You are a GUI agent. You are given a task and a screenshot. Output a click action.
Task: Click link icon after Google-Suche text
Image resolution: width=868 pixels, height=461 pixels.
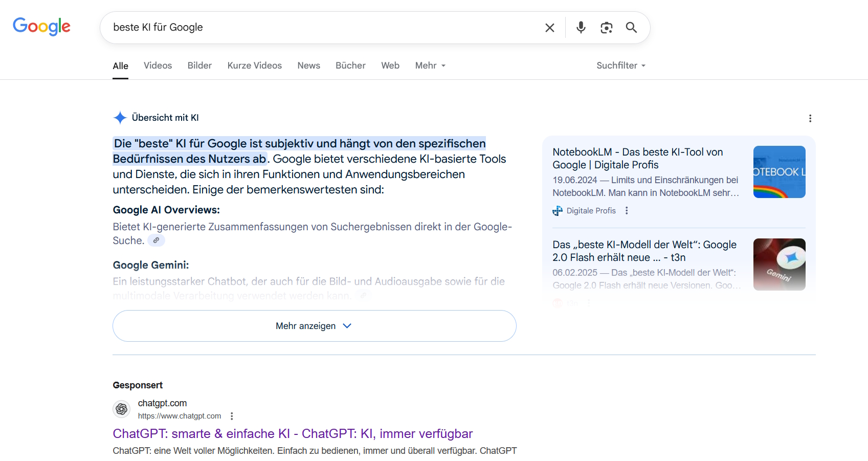(x=157, y=240)
